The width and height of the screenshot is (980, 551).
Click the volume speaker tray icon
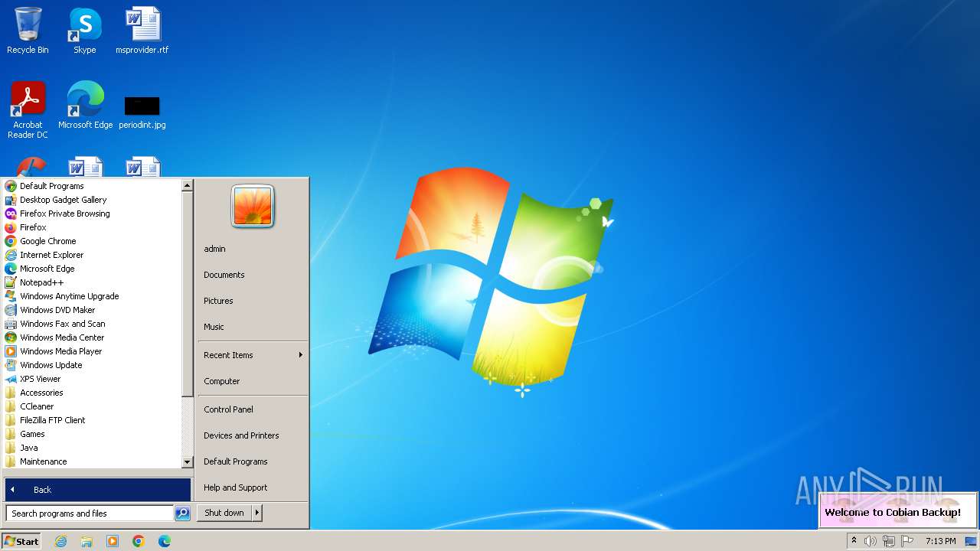tap(871, 541)
